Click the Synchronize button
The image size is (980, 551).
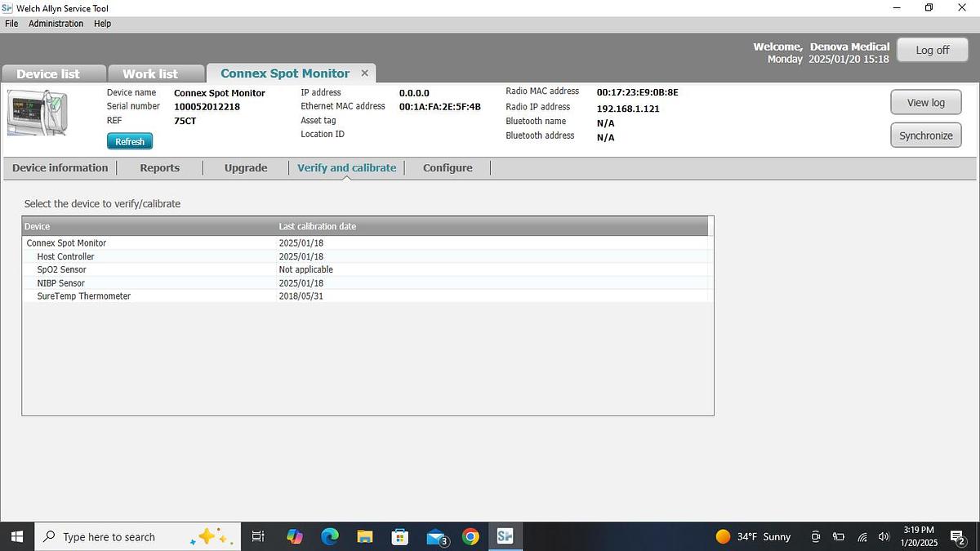pos(925,136)
